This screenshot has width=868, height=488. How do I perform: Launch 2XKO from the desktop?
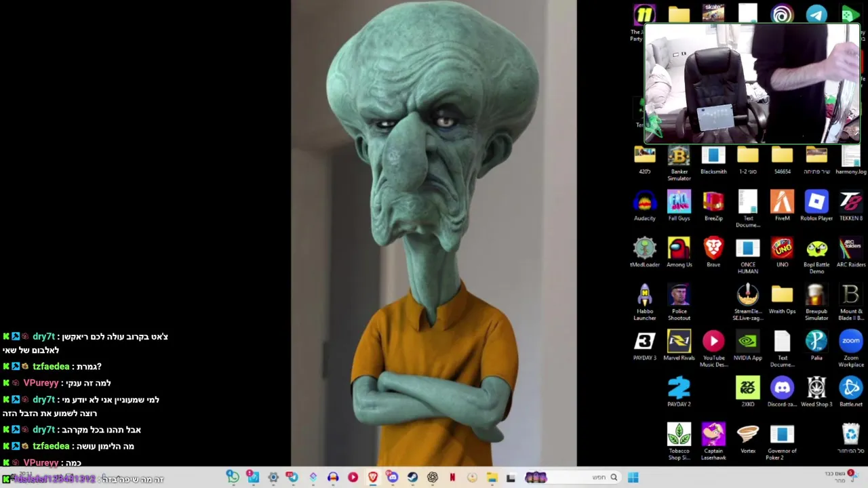click(748, 392)
